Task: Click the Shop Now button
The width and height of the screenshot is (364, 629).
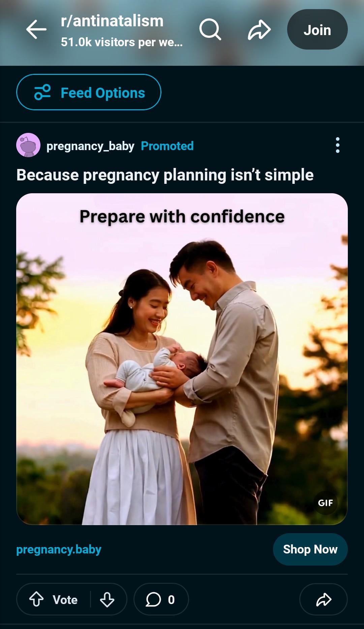Action: pyautogui.click(x=310, y=549)
